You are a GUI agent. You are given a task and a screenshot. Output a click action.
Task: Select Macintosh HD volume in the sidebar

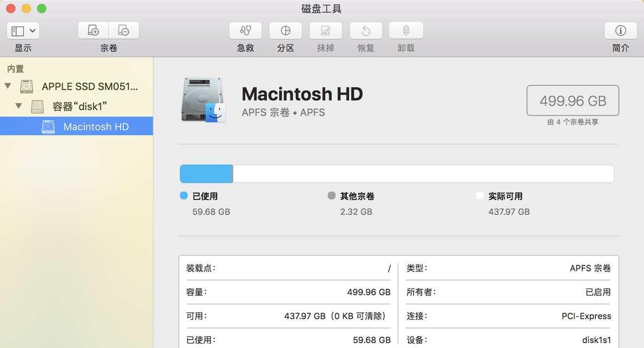pyautogui.click(x=77, y=126)
